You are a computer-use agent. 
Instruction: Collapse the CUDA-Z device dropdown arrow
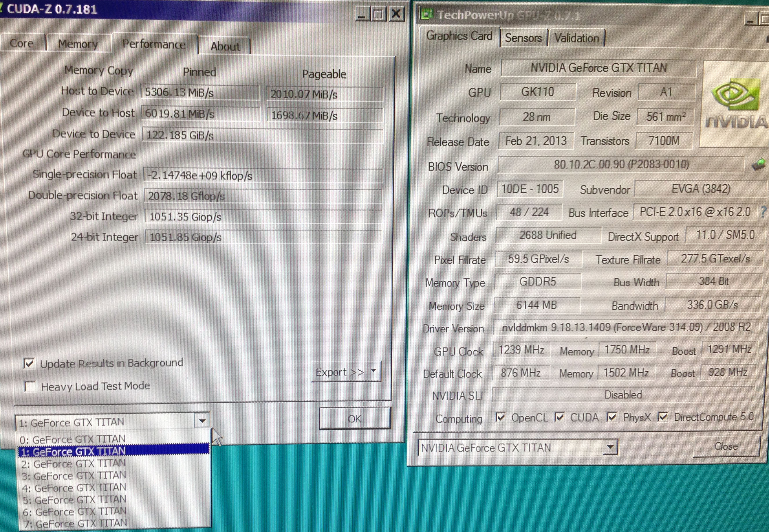(202, 421)
